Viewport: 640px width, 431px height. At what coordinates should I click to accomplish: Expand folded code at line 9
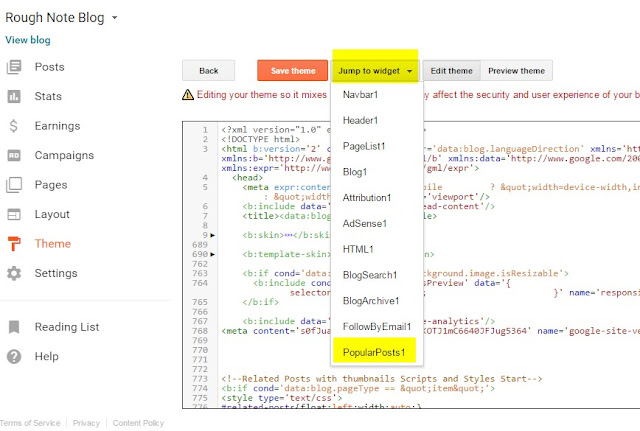(213, 235)
